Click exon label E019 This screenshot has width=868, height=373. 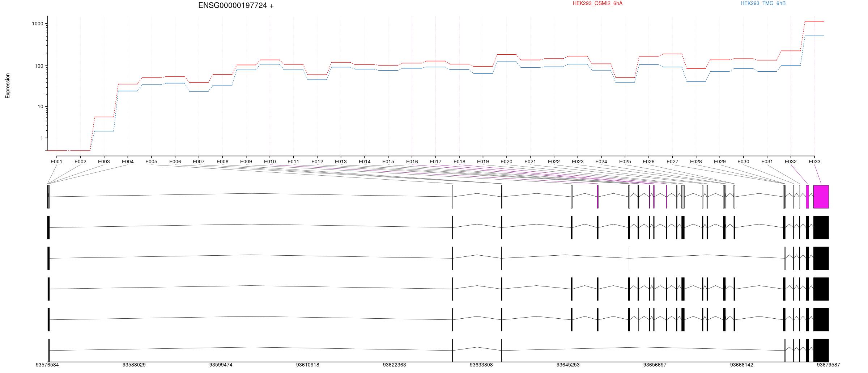click(x=483, y=162)
